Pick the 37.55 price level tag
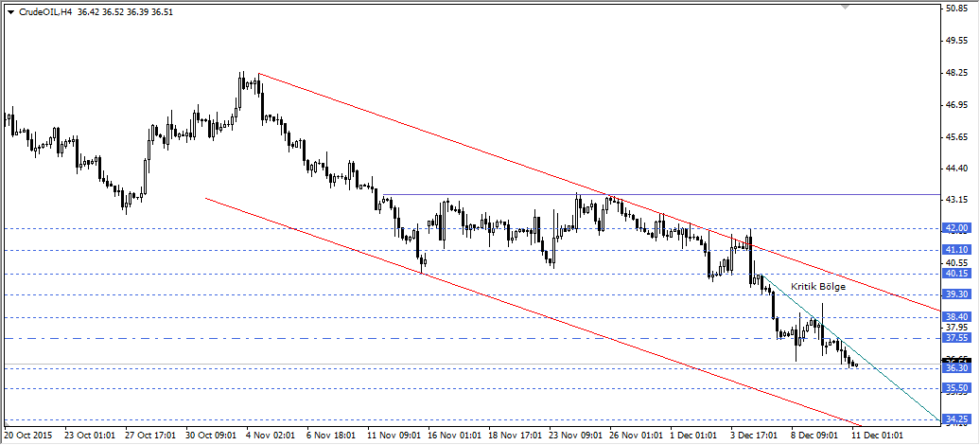Image resolution: width=980 pixels, height=445 pixels. click(x=956, y=337)
